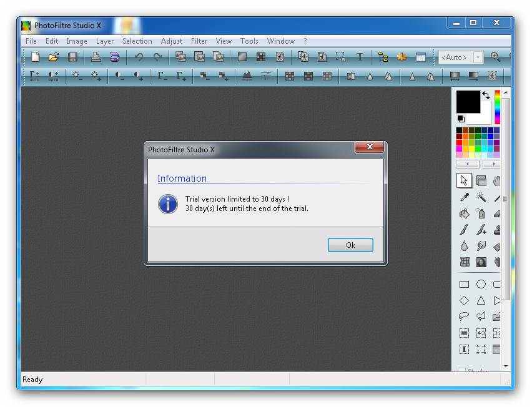
Task: Click the single triangle Sharpen icon
Action: 412,76
